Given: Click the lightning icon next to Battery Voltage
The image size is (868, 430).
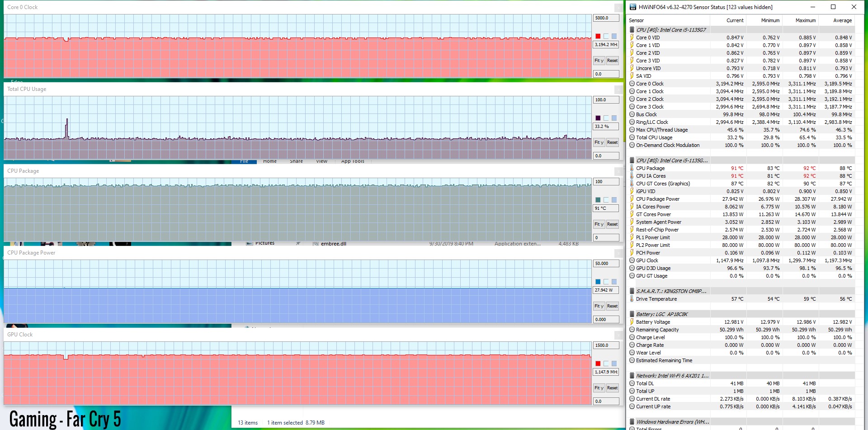Looking at the screenshot, I should 632,322.
